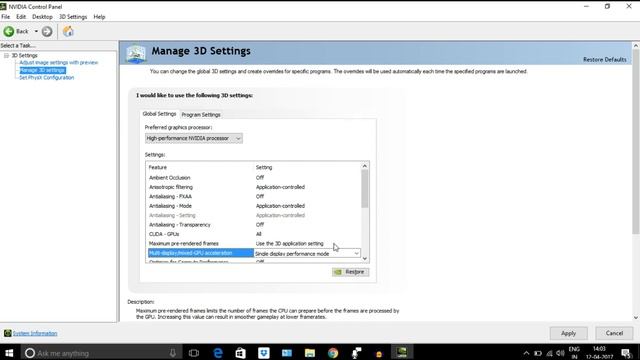640x360 pixels.
Task: Collapse the 3D Settings tree node
Action: [6, 55]
